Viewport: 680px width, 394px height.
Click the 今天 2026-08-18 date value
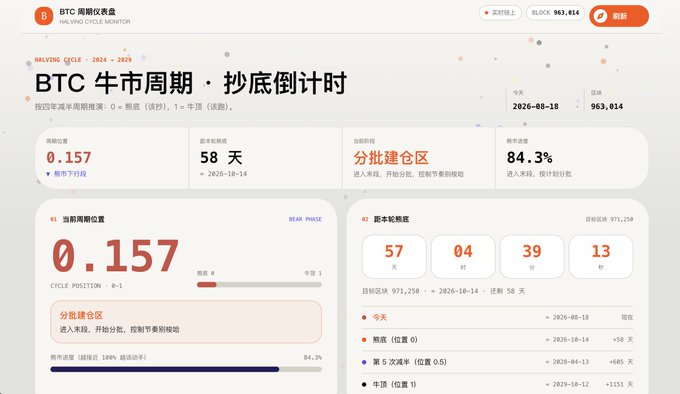(536, 107)
